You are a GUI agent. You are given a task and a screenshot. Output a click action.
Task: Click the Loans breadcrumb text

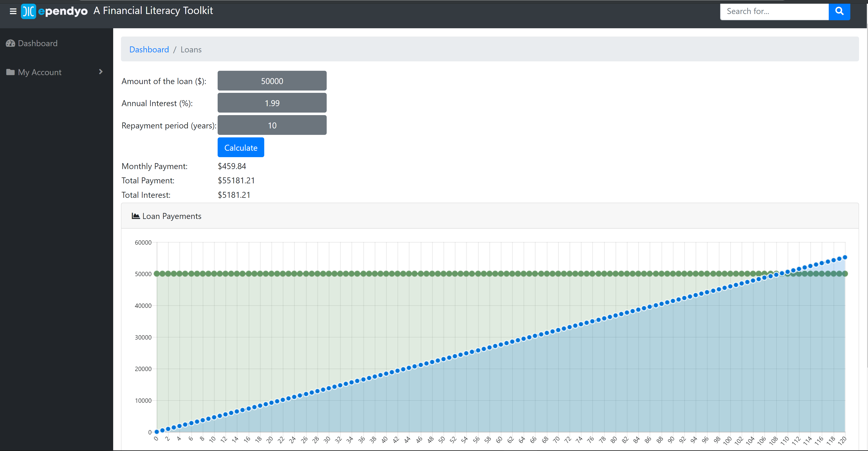pyautogui.click(x=191, y=50)
